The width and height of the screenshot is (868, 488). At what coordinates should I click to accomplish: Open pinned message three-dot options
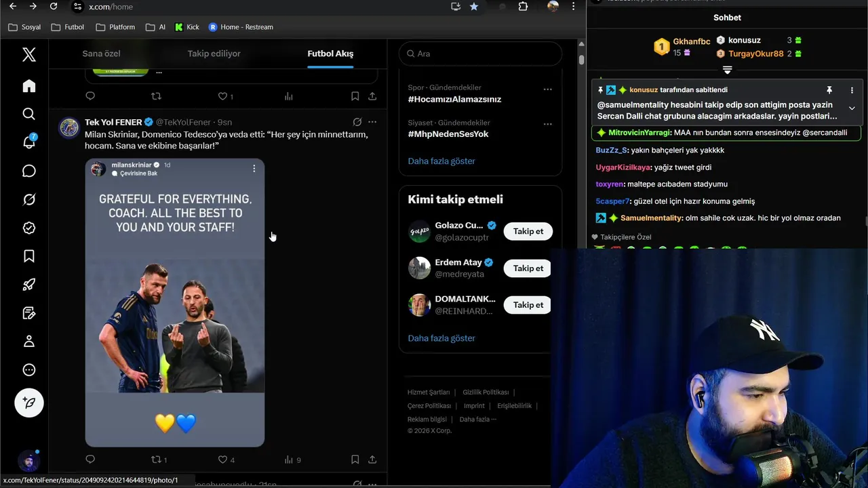click(852, 90)
